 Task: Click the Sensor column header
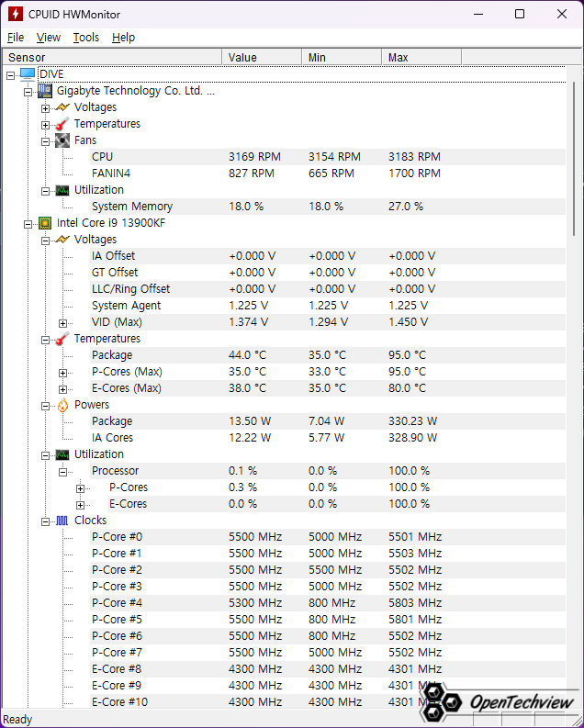click(112, 57)
